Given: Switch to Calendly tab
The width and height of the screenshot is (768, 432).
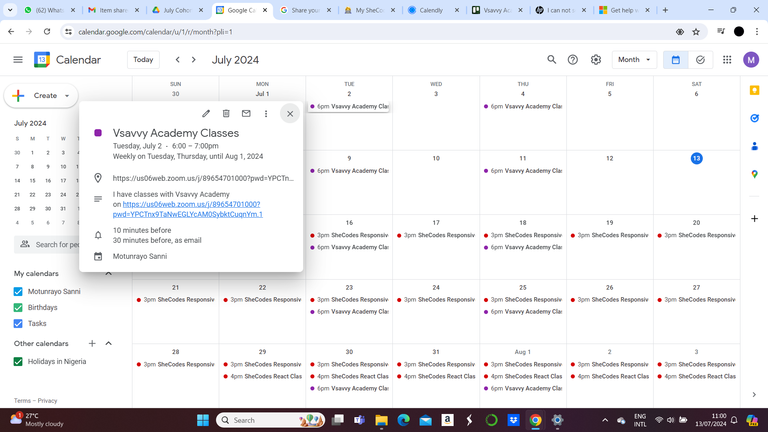Looking at the screenshot, I should [x=433, y=10].
